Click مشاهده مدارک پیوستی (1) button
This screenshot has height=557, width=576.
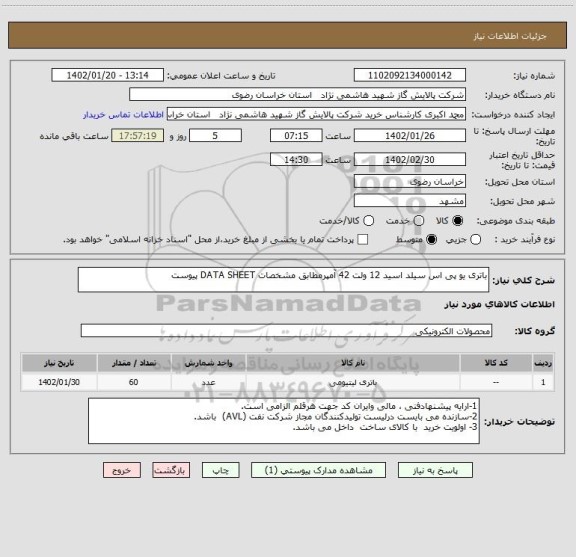pos(318,470)
